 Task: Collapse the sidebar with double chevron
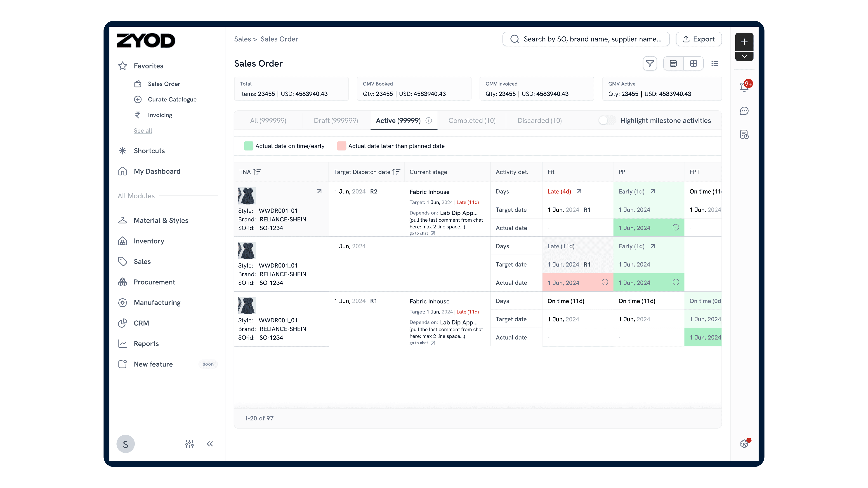tap(210, 444)
